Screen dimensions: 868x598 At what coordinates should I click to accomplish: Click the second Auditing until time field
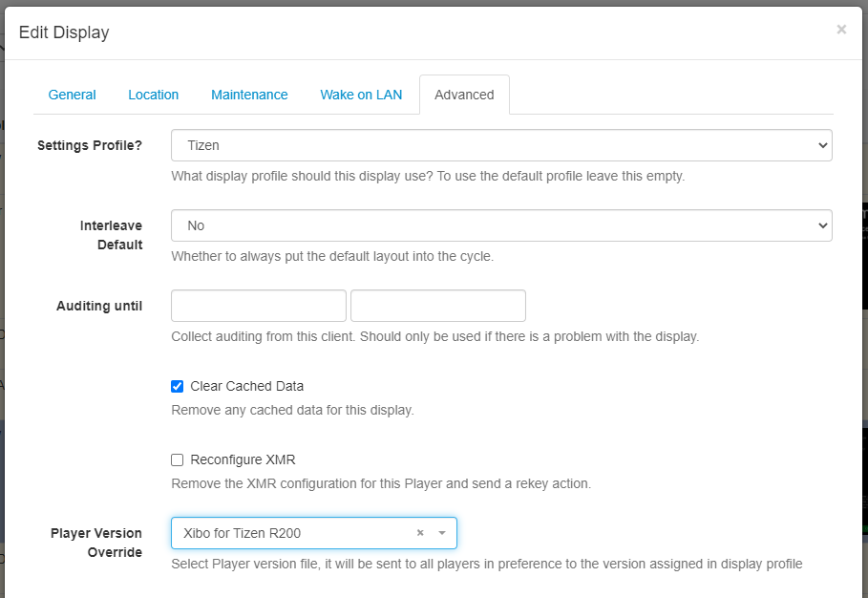(x=437, y=306)
